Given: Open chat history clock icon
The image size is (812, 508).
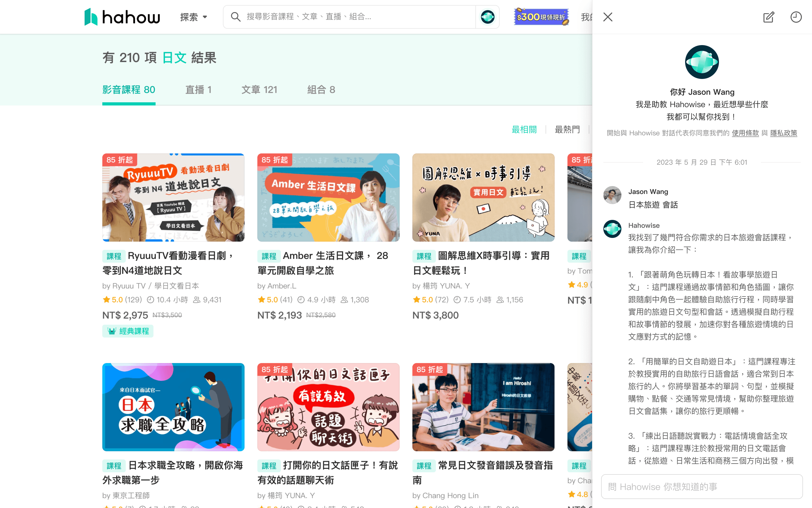Looking at the screenshot, I should [796, 17].
